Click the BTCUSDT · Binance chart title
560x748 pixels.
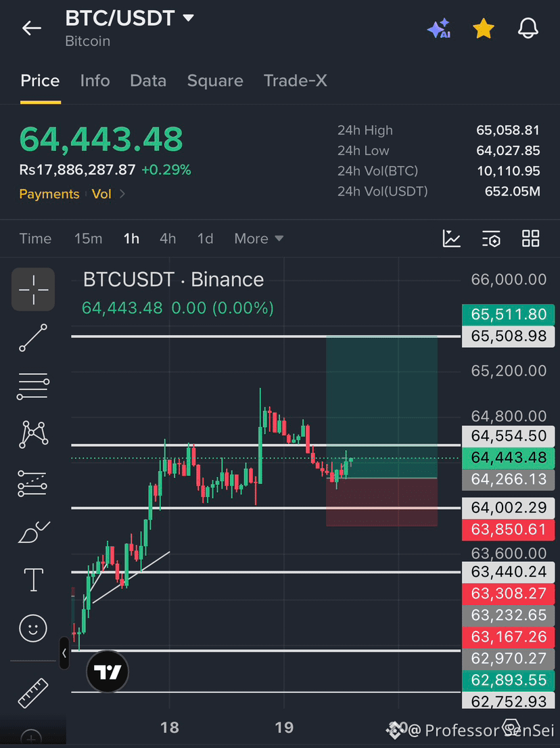(x=174, y=280)
